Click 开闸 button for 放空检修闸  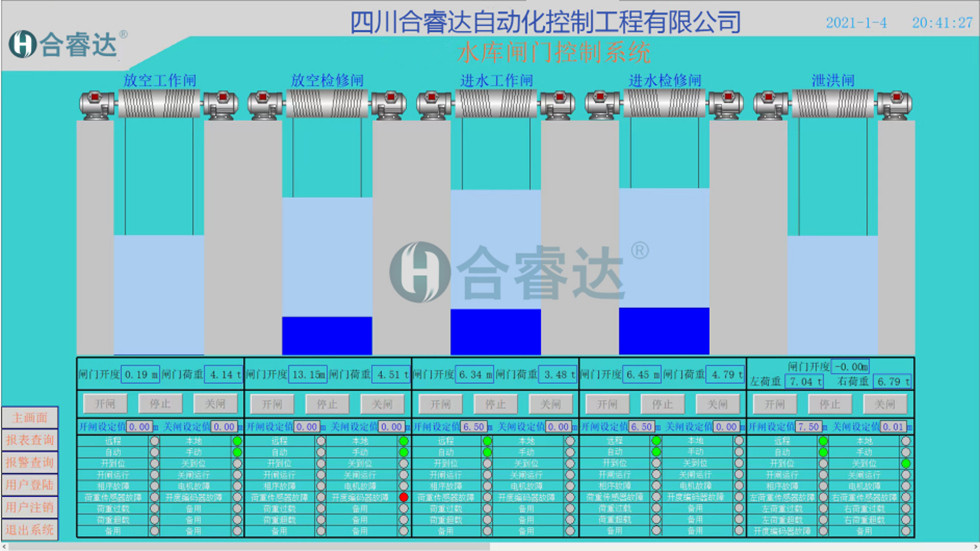tap(272, 404)
